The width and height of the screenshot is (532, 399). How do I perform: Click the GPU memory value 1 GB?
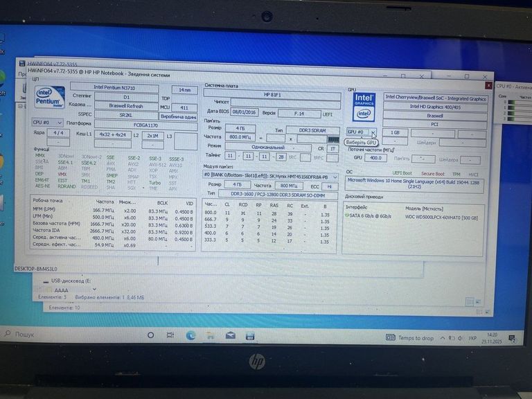[395, 132]
